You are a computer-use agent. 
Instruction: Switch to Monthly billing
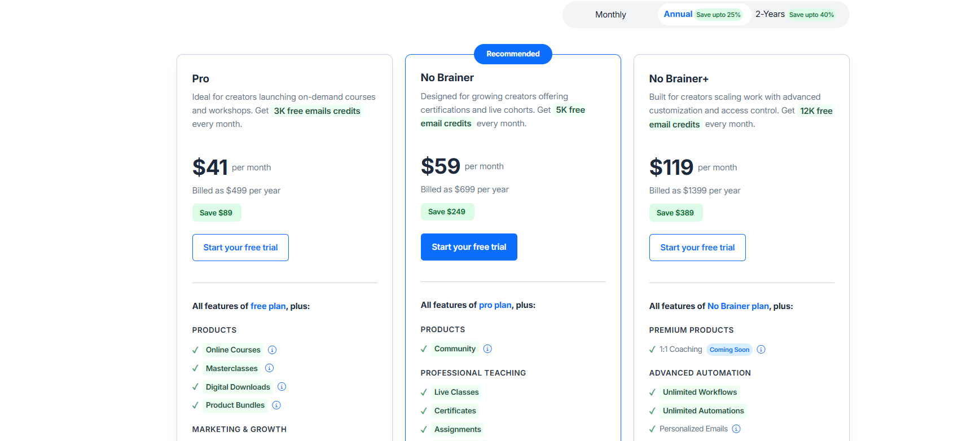point(610,14)
